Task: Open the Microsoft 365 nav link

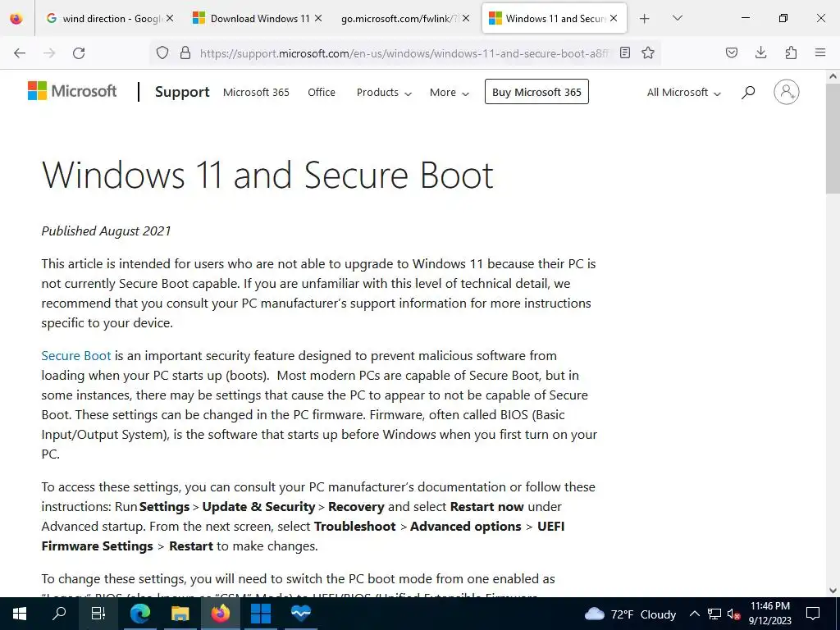Action: tap(256, 92)
